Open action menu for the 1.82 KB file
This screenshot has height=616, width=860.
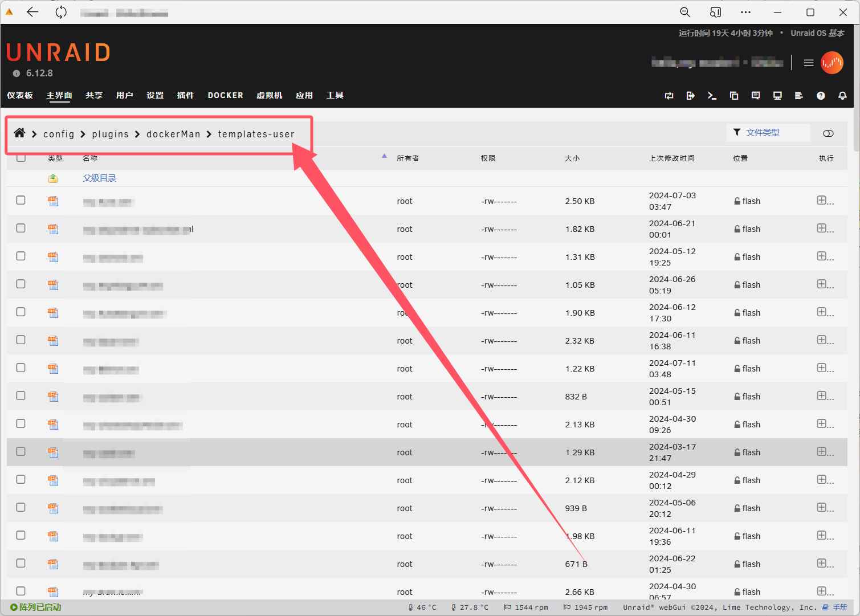825,229
